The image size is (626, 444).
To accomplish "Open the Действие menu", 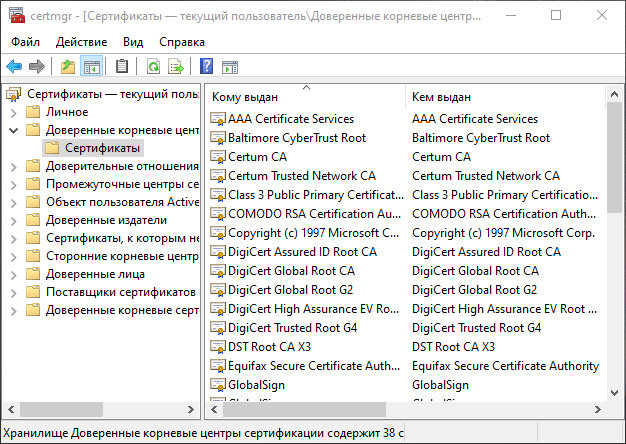I will pos(81,42).
